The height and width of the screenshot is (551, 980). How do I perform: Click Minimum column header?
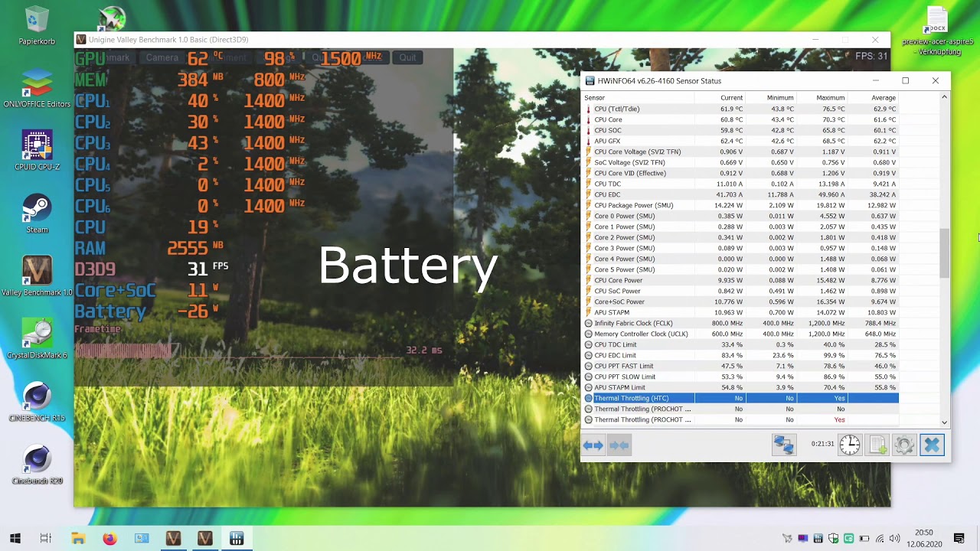click(x=770, y=98)
